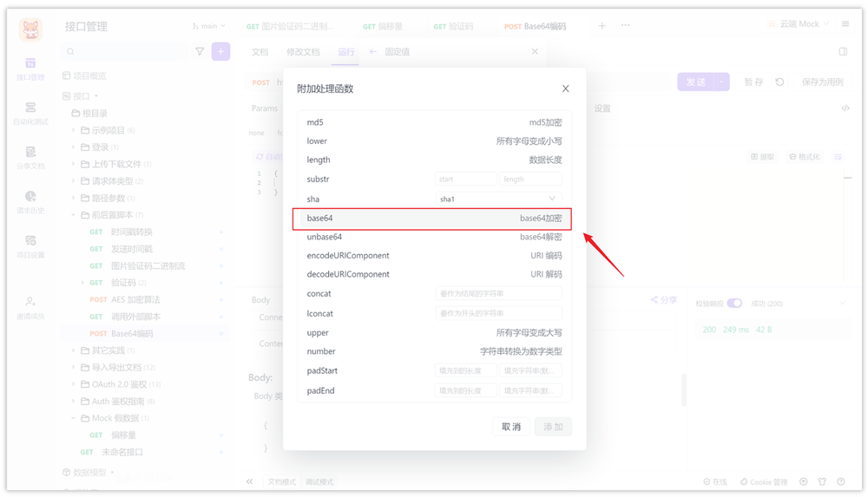
Task: Click the 取消 button
Action: [x=510, y=427]
